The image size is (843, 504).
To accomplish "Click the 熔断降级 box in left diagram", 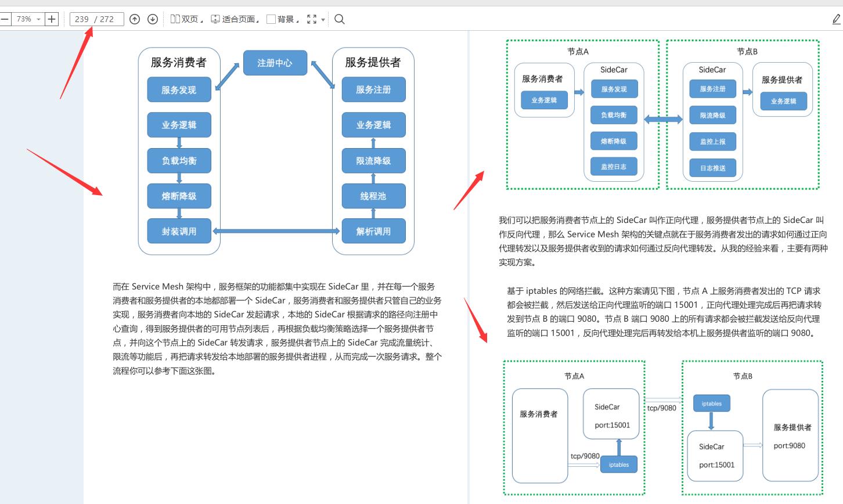I will (x=179, y=196).
